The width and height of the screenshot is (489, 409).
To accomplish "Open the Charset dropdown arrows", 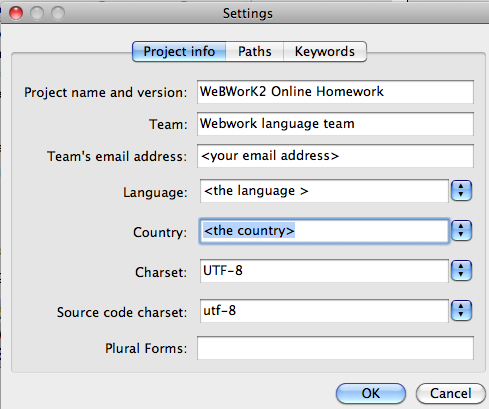I will point(461,270).
